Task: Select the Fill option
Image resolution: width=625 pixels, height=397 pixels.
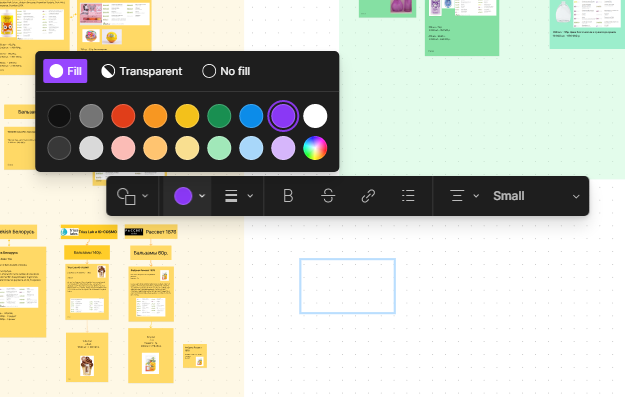Action: pos(65,71)
